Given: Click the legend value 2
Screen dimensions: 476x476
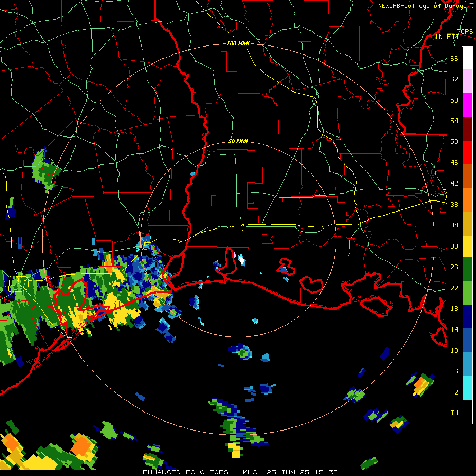Looking at the screenshot, I should point(456,392).
